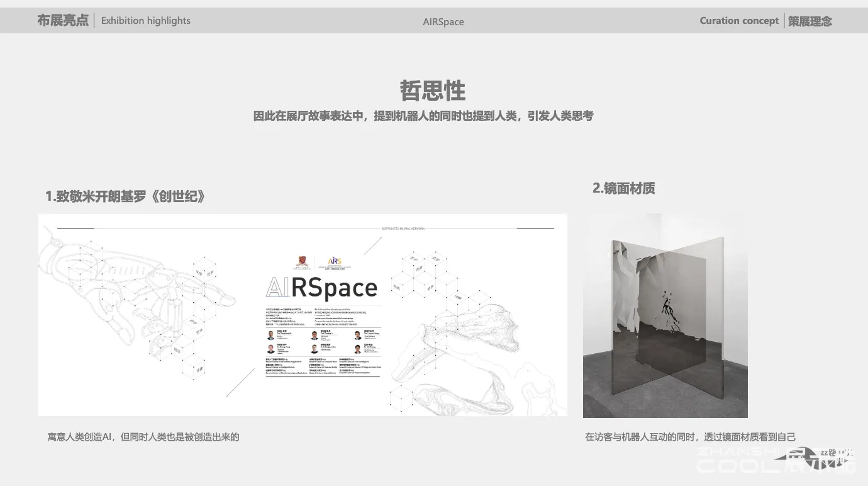Click the university crest logo above AIRSpace
Viewport: 868px width, 486px height.
(303, 261)
